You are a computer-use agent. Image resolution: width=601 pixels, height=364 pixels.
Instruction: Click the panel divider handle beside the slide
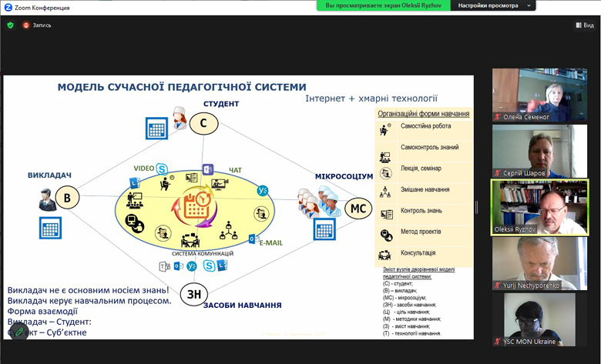coord(476,207)
